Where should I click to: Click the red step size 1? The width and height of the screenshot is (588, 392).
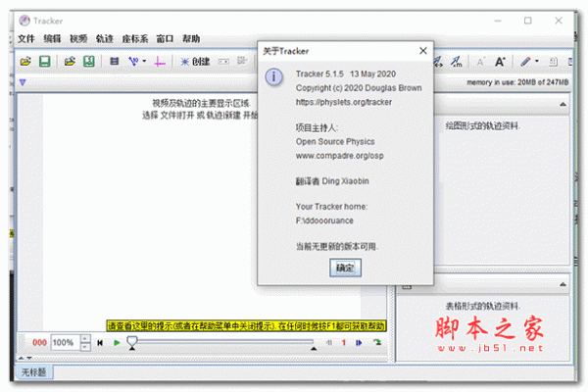point(344,342)
